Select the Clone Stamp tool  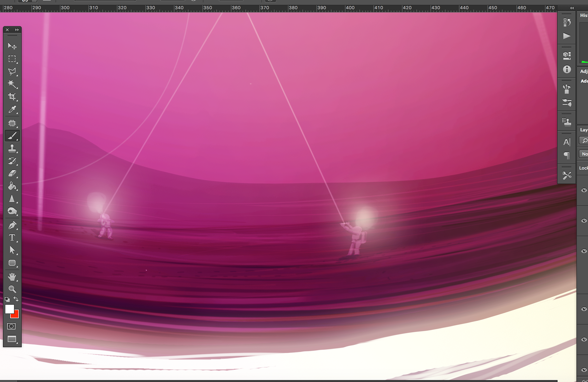click(12, 148)
